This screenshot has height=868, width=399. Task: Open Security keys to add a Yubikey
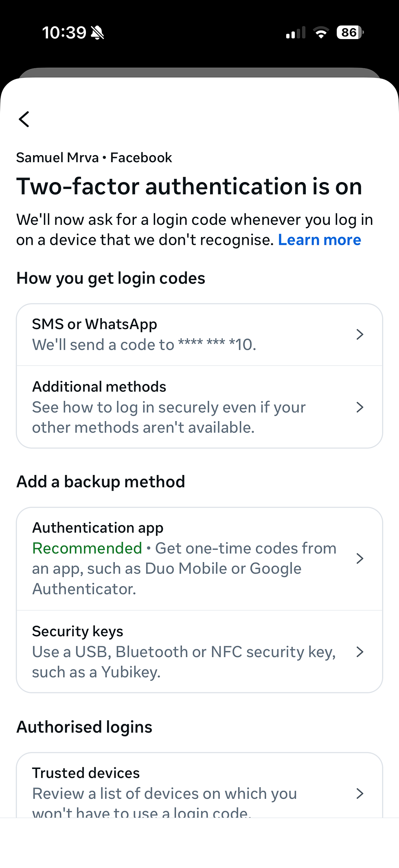[183, 652]
